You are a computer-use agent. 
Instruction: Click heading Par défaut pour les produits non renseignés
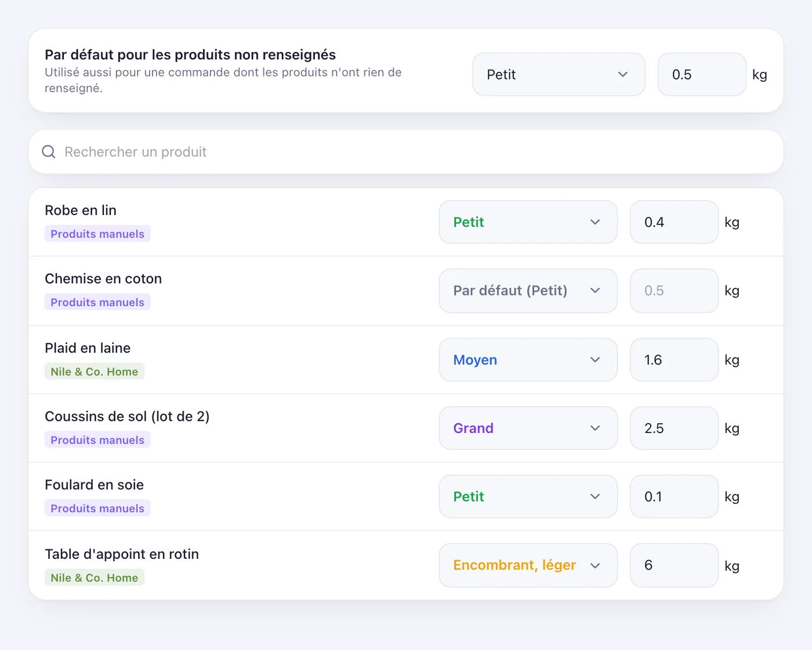[x=190, y=55]
